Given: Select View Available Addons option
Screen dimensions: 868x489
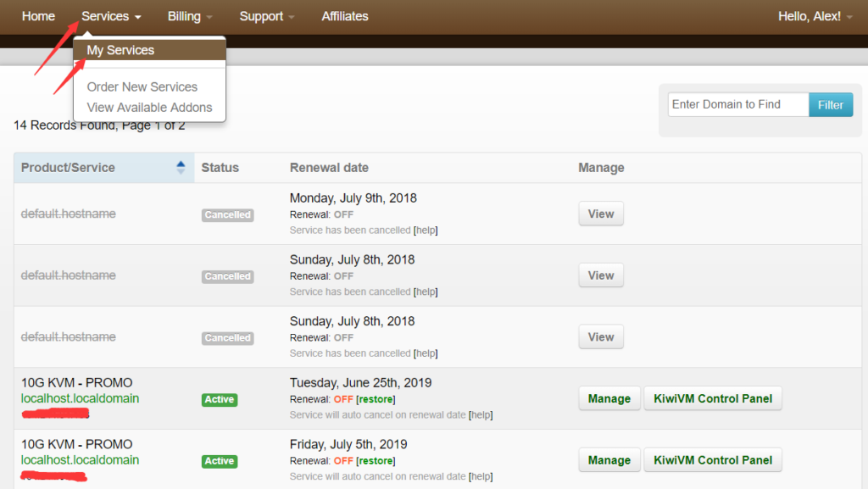Looking at the screenshot, I should (149, 107).
